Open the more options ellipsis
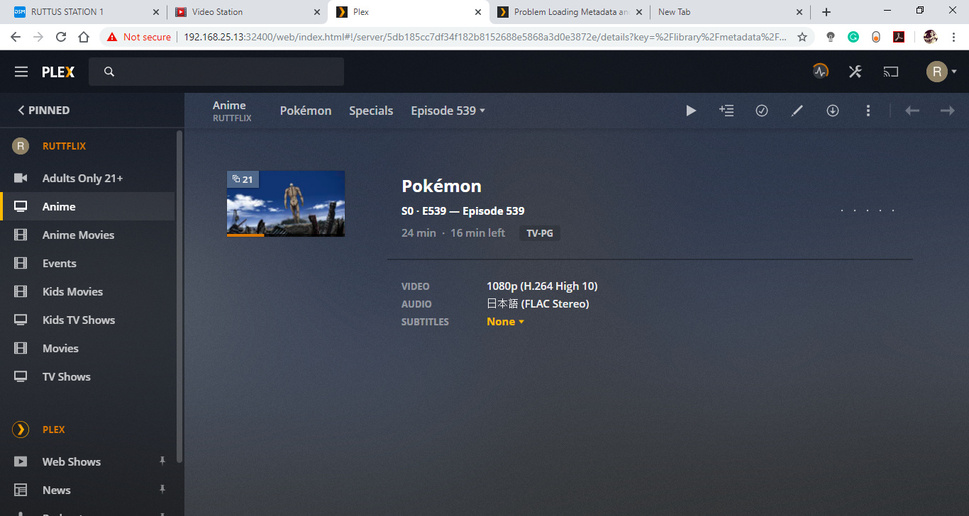 868,111
